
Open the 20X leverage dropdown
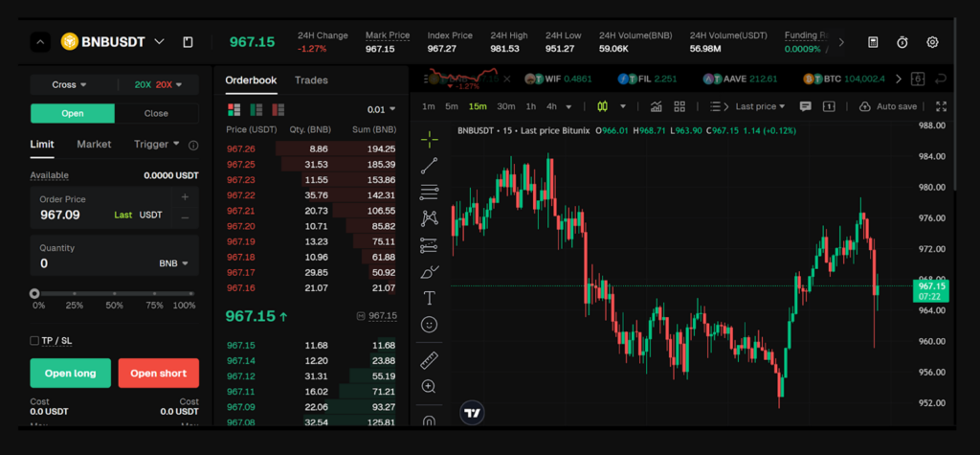tap(159, 84)
